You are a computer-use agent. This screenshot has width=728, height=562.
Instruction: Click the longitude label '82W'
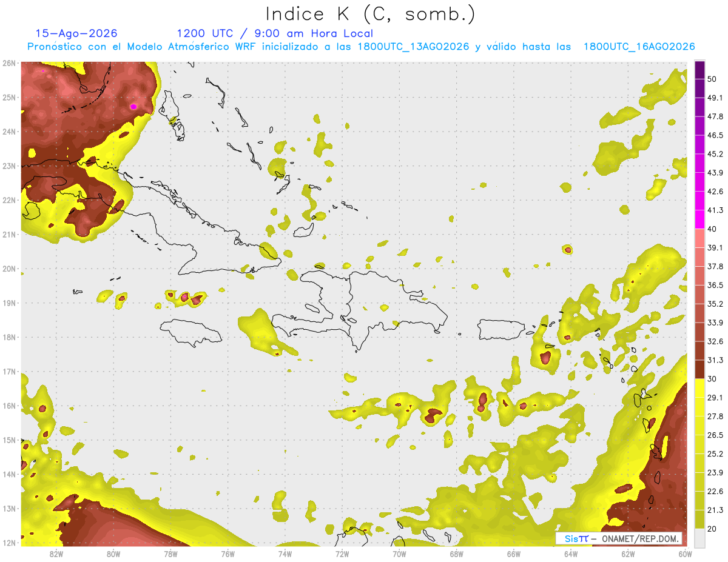(x=56, y=554)
